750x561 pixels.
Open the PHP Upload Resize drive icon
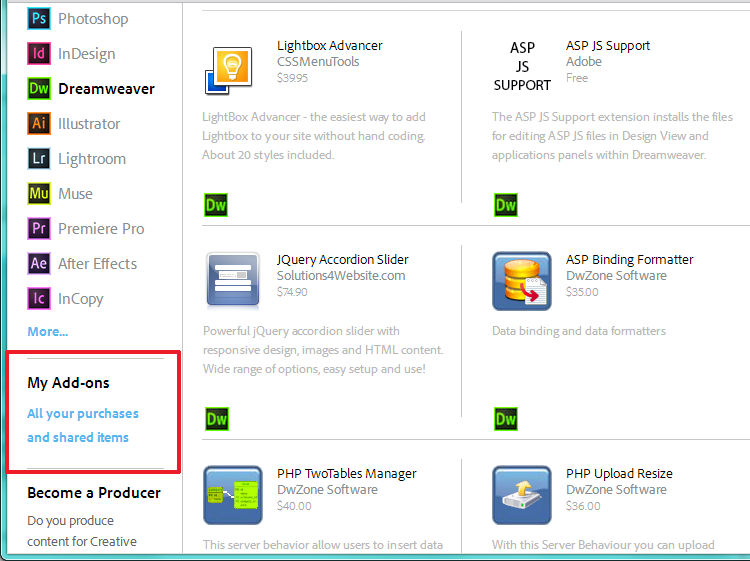point(522,495)
